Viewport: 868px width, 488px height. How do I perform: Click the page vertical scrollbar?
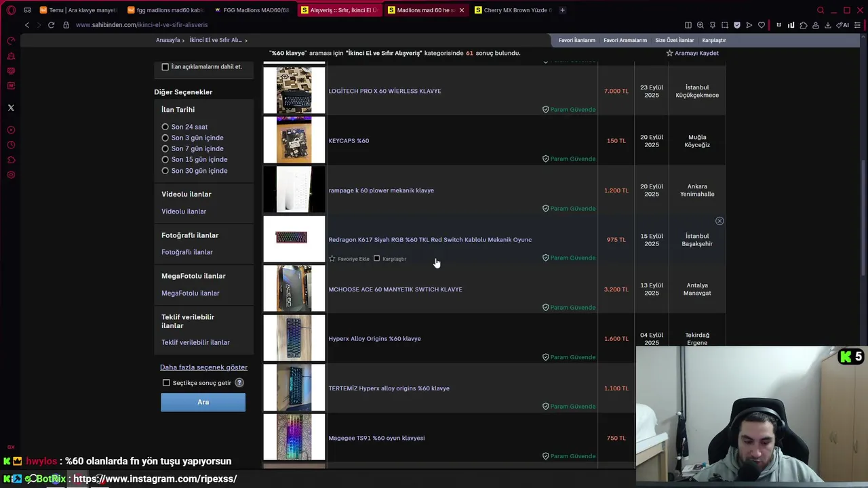click(x=864, y=217)
